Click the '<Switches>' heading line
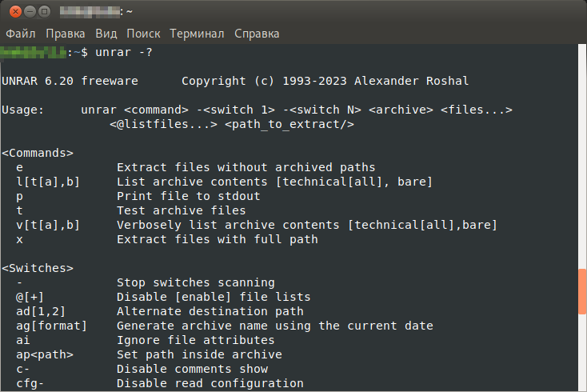The width and height of the screenshot is (587, 392). (x=38, y=268)
